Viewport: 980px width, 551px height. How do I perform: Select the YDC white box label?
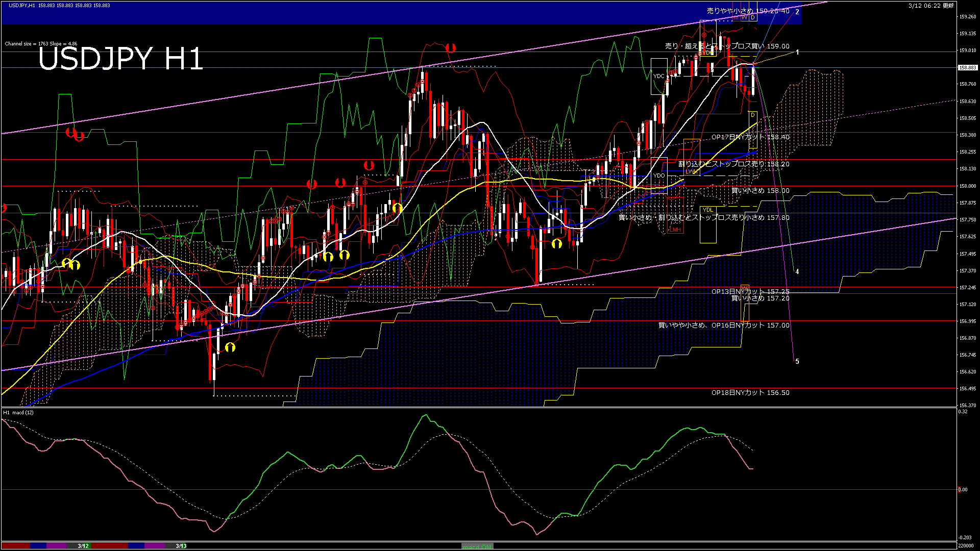click(x=658, y=76)
